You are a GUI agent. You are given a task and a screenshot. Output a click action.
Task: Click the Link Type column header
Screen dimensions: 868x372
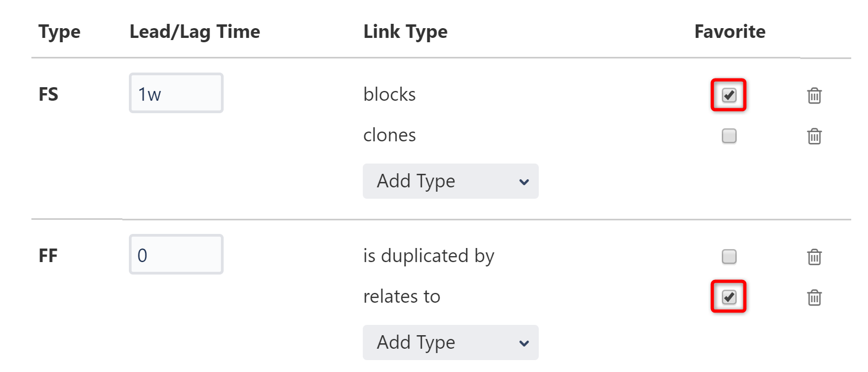point(406,31)
